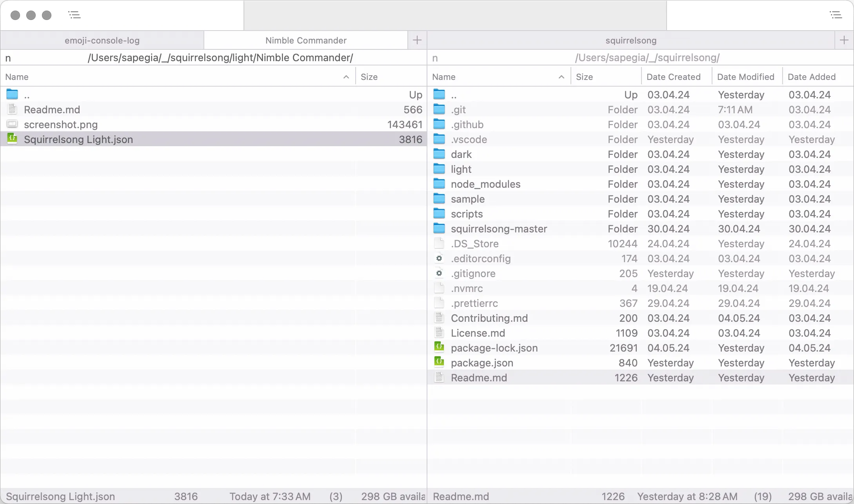Click the 'n' volume icon in the left path bar

(8, 58)
